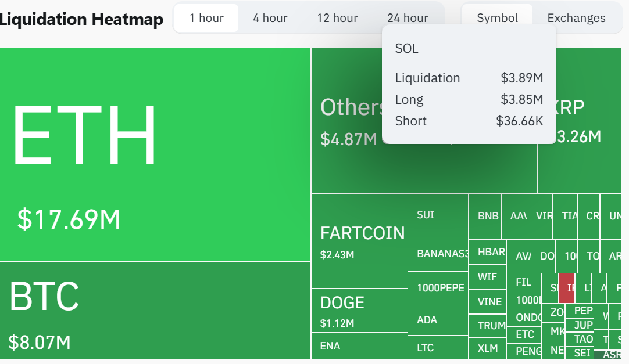
Task: Select the BANANAS31 heatmap cell
Action: 438,254
